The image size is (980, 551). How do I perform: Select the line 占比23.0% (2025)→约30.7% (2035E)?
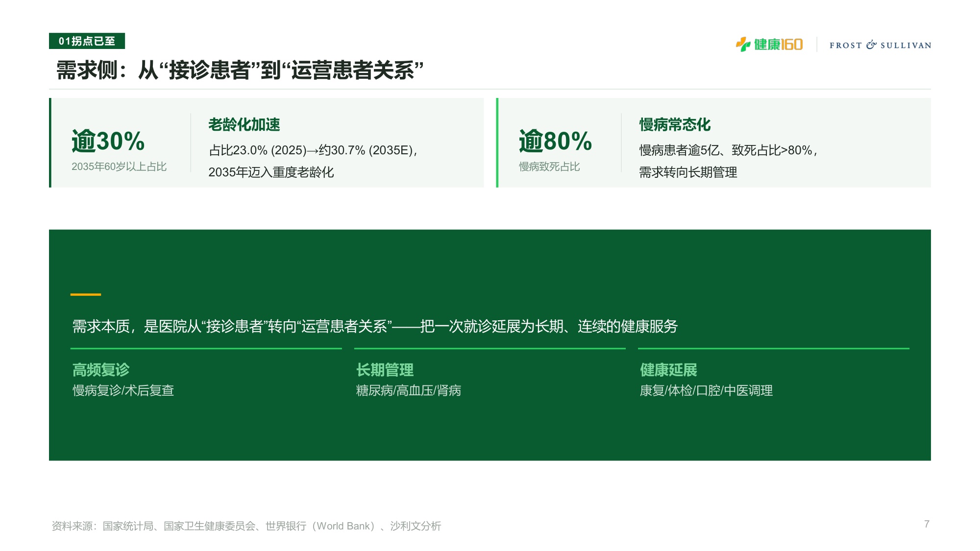point(313,150)
